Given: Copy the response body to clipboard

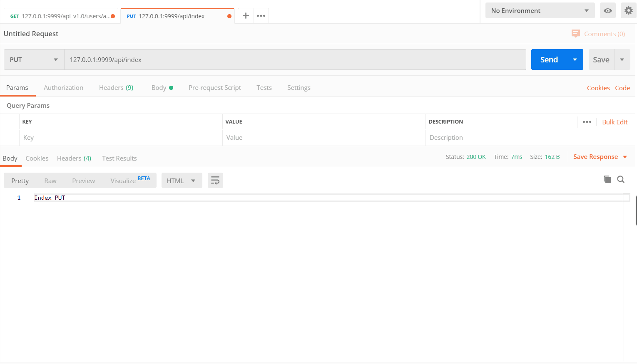Looking at the screenshot, I should click(607, 179).
